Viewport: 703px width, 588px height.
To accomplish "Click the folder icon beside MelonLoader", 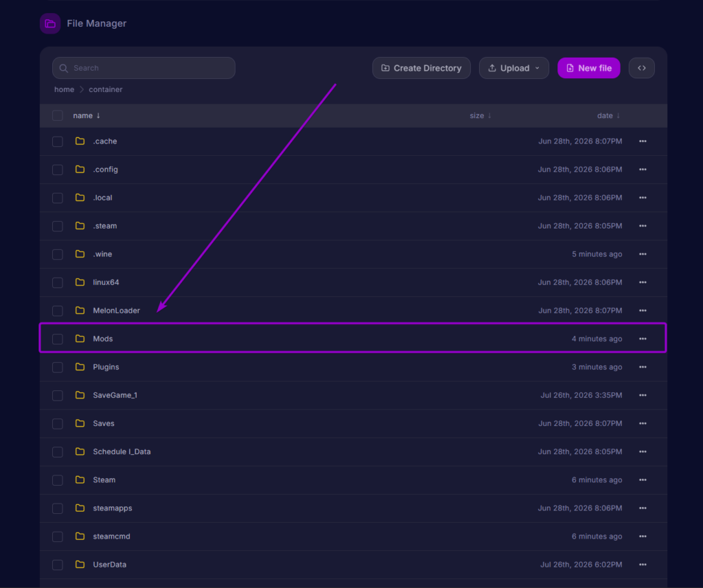I will click(80, 310).
